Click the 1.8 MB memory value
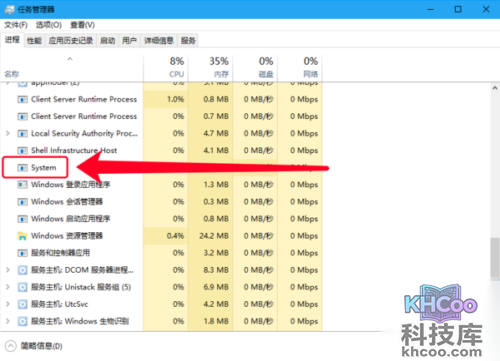This screenshot has width=500, height=361. [x=216, y=321]
